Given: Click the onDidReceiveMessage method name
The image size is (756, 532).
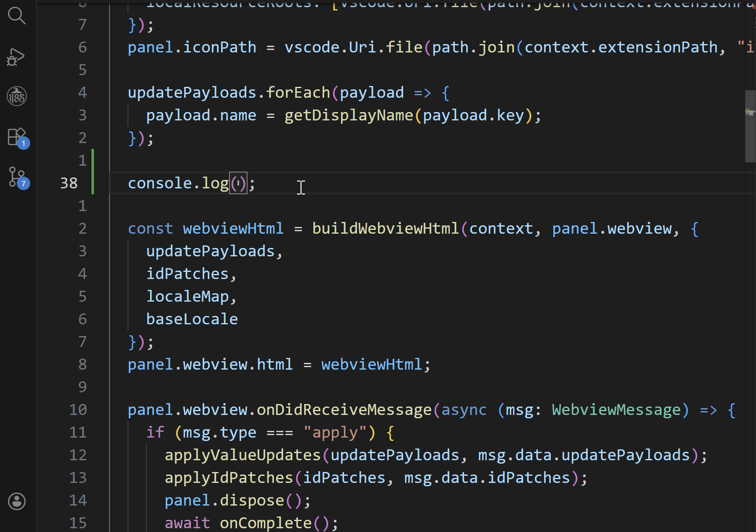Looking at the screenshot, I should [x=344, y=410].
